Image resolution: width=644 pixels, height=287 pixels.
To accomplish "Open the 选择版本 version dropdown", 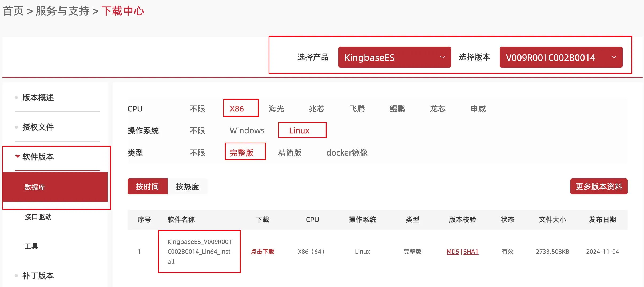I will pos(560,57).
